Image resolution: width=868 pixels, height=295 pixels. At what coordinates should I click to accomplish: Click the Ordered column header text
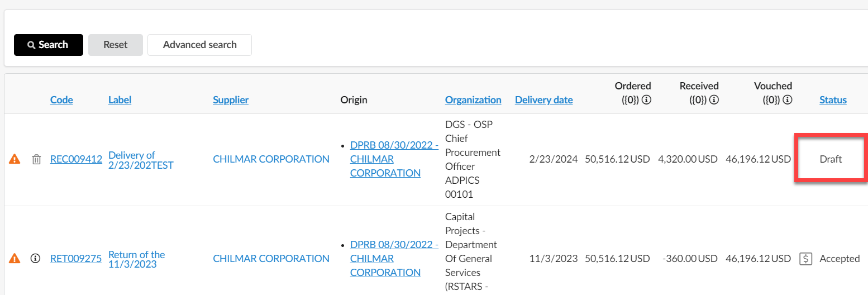(x=633, y=86)
